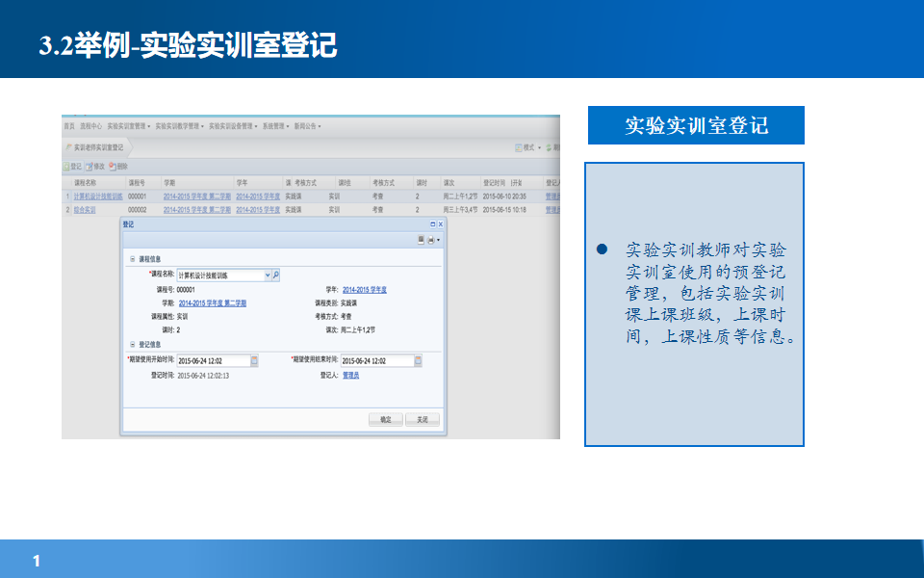Screen dimensions: 924x578
Task: Click the magnifier search icon beside 课程名称
Action: click(x=275, y=275)
